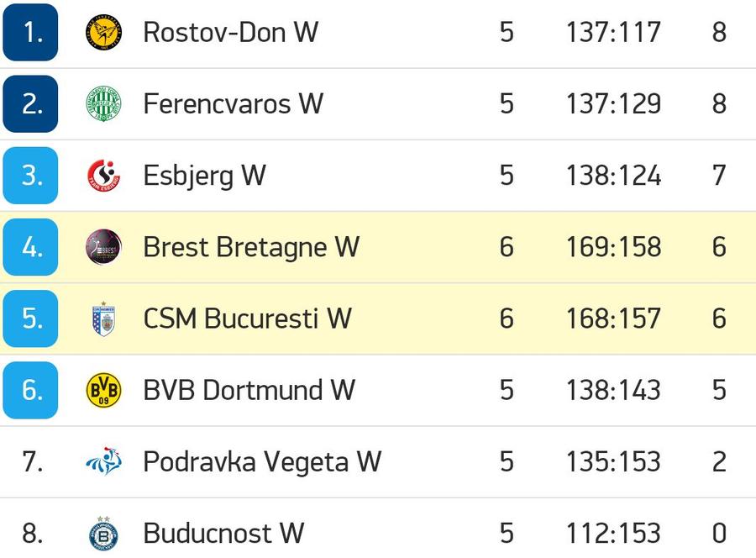The width and height of the screenshot is (756, 558).
Task: Select the Buducnost W blue crest
Action: click(x=103, y=533)
